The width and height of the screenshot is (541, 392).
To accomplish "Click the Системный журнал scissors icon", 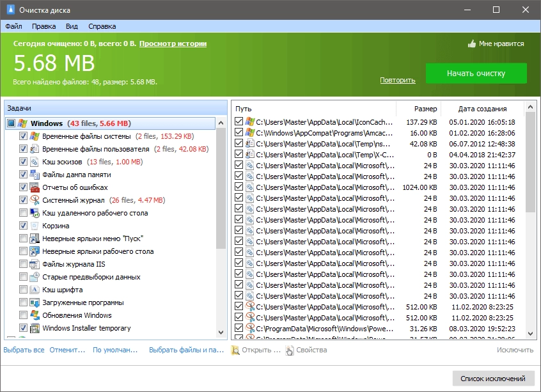I will point(35,200).
